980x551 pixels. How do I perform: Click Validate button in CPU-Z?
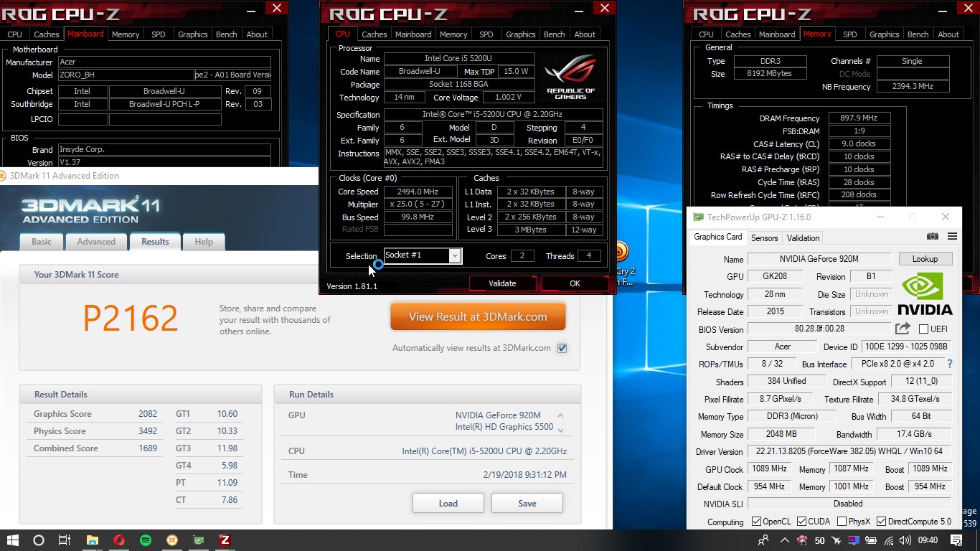(502, 283)
